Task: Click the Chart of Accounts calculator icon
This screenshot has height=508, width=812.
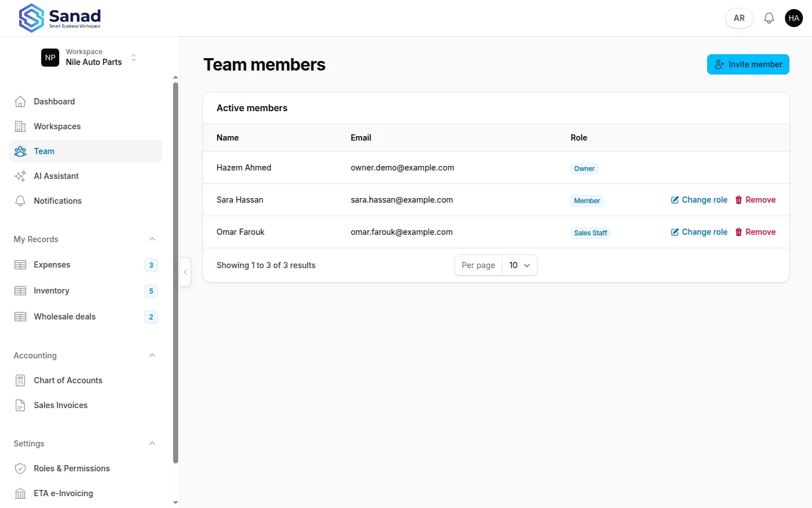Action: pyautogui.click(x=20, y=380)
